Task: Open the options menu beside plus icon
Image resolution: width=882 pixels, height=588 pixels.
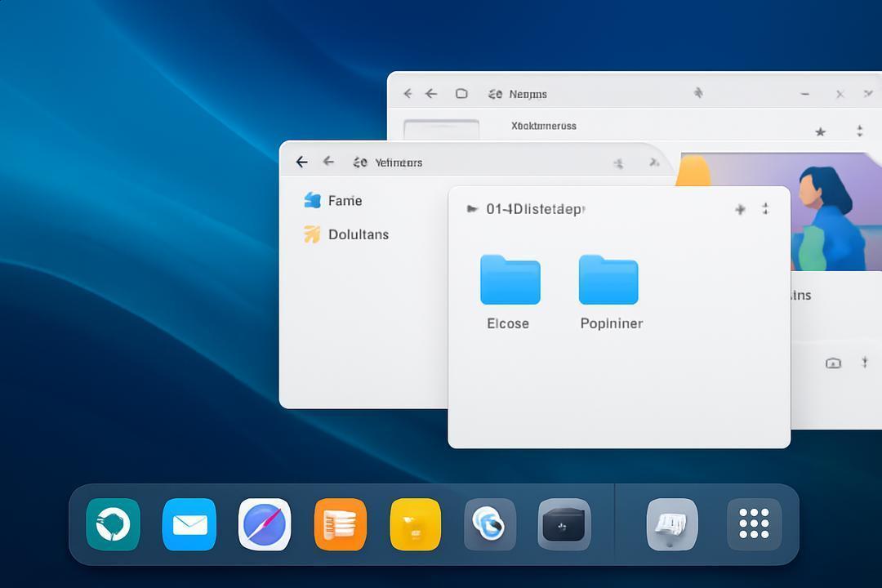Action: 765,209
